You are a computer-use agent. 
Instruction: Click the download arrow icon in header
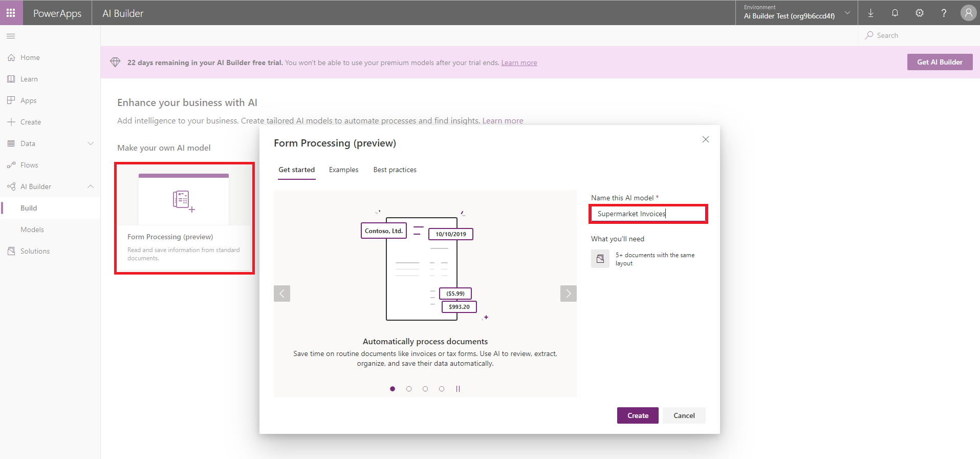(x=870, y=13)
